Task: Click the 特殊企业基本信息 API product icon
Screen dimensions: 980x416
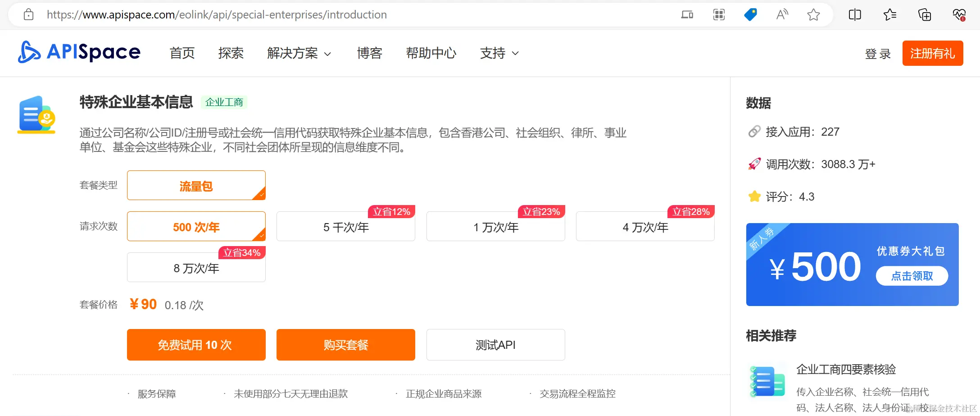Action: (36, 114)
